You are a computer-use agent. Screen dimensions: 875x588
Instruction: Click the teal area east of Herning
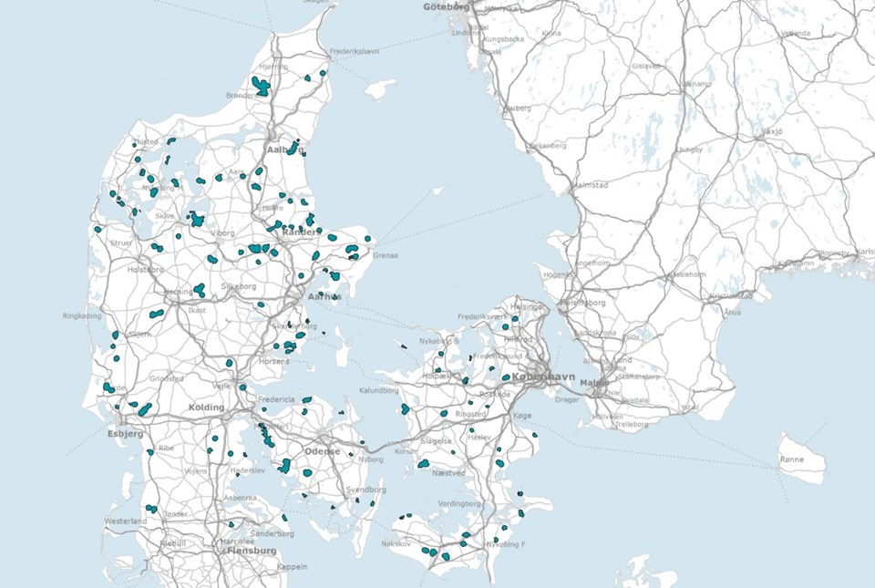[x=200, y=290]
